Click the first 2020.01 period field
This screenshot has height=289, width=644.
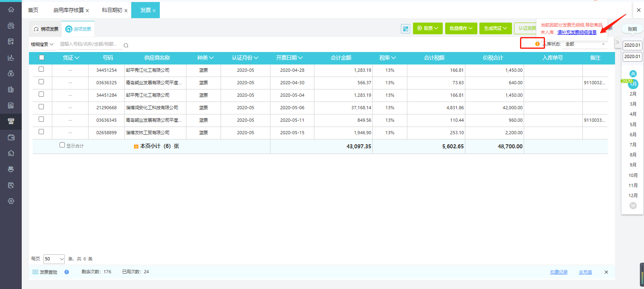point(632,46)
